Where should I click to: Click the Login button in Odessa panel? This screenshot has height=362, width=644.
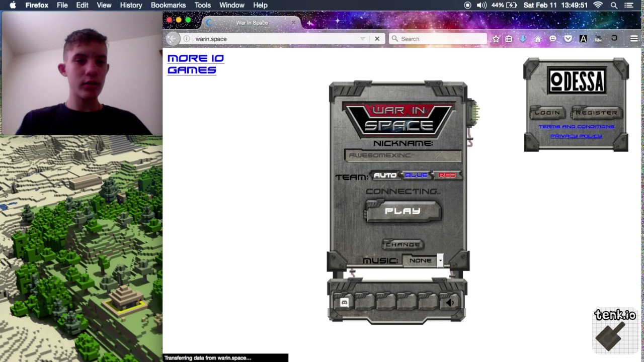click(x=547, y=113)
